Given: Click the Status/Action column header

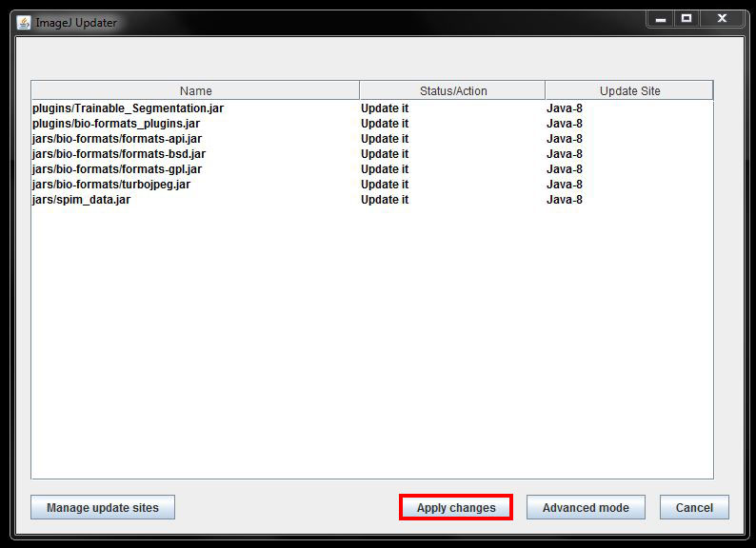Looking at the screenshot, I should coord(452,91).
